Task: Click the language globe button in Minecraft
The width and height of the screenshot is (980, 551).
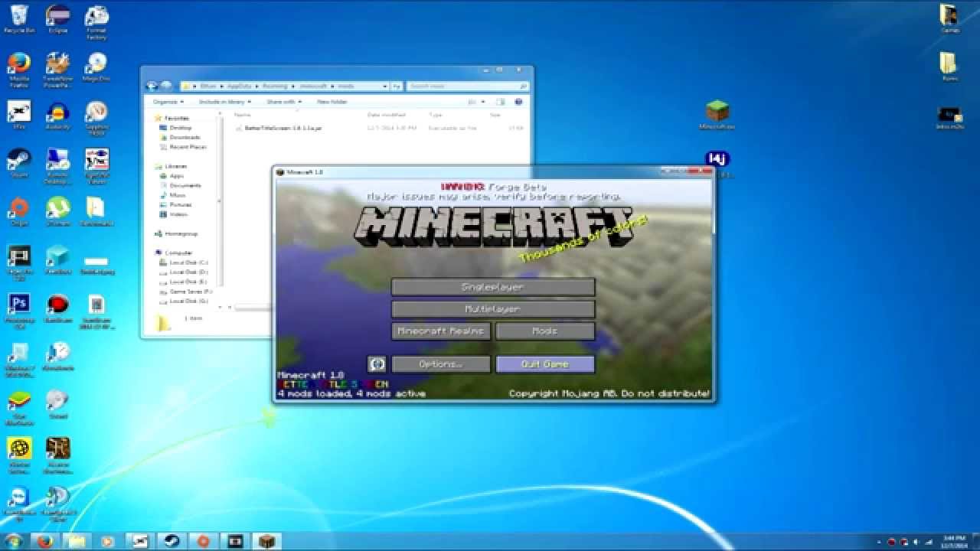Action: (376, 364)
